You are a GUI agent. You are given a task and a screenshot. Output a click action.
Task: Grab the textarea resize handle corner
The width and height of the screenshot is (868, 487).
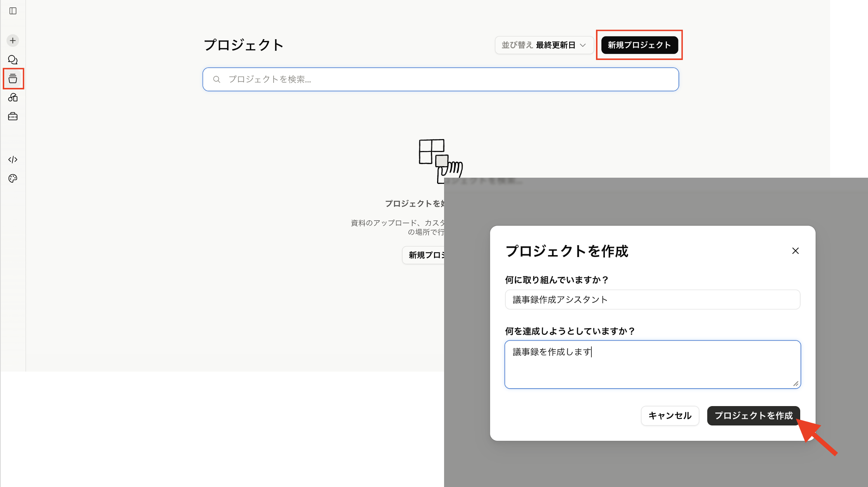[796, 384]
